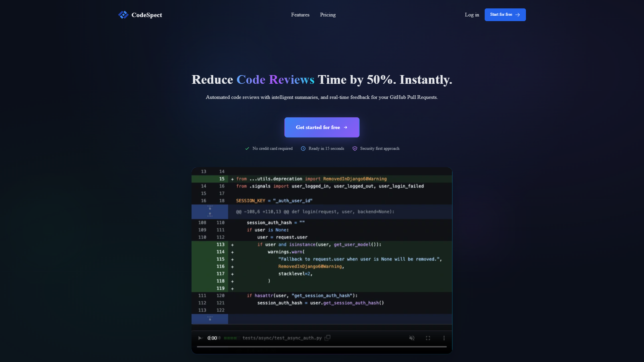This screenshot has width=644, height=362.
Task: Open the video more options menu
Action: pyautogui.click(x=444, y=338)
